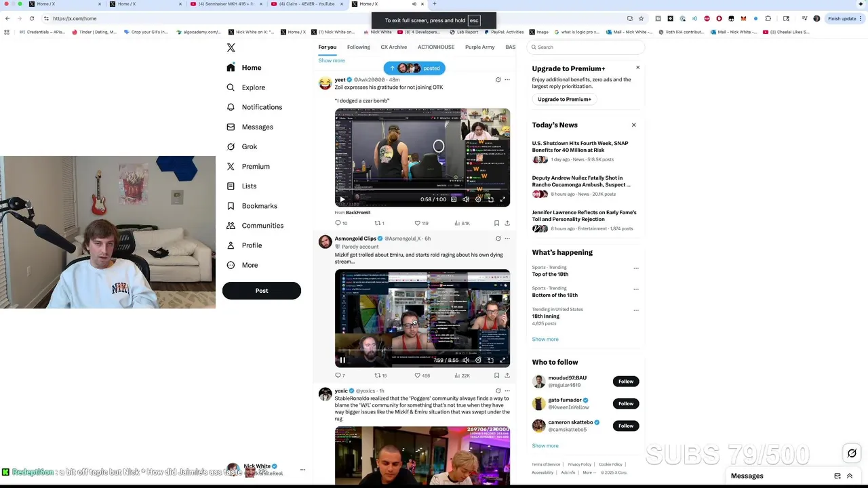Share the Asmongold Clips post
Screen dimensions: 868x488
point(507,375)
